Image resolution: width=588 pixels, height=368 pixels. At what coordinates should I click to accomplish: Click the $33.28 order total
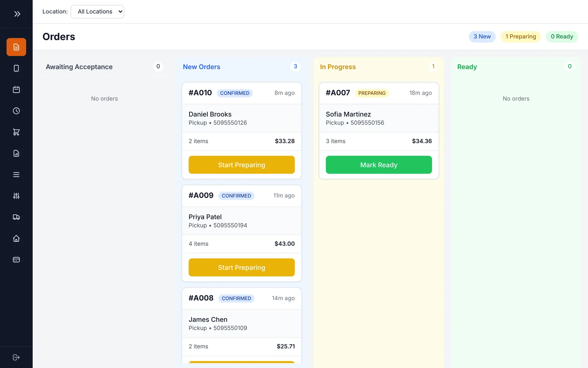click(285, 141)
